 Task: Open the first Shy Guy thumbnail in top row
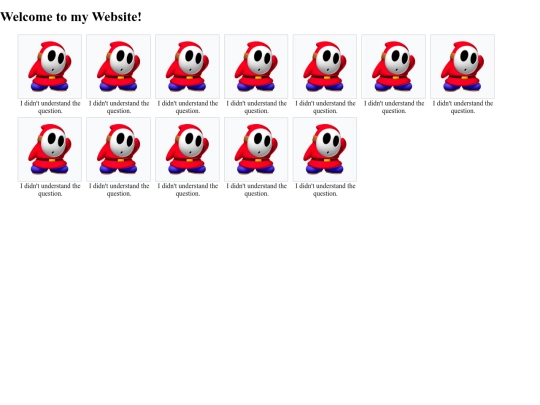pyautogui.click(x=50, y=66)
